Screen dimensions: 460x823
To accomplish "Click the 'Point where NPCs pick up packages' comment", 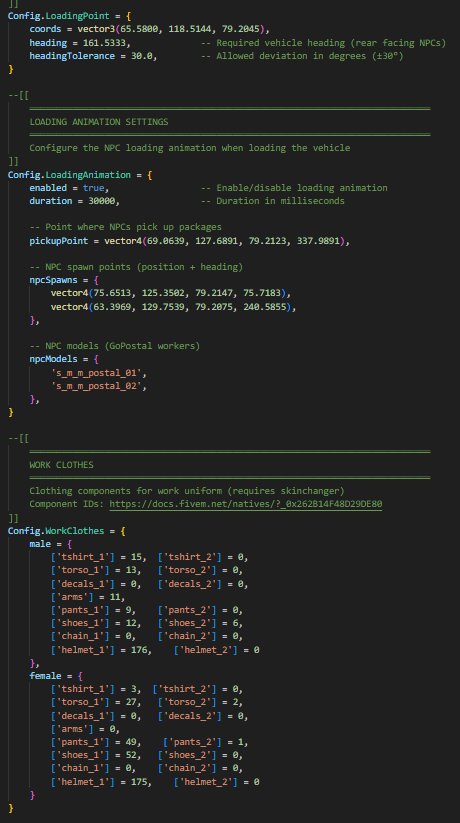I will click(x=126, y=227).
